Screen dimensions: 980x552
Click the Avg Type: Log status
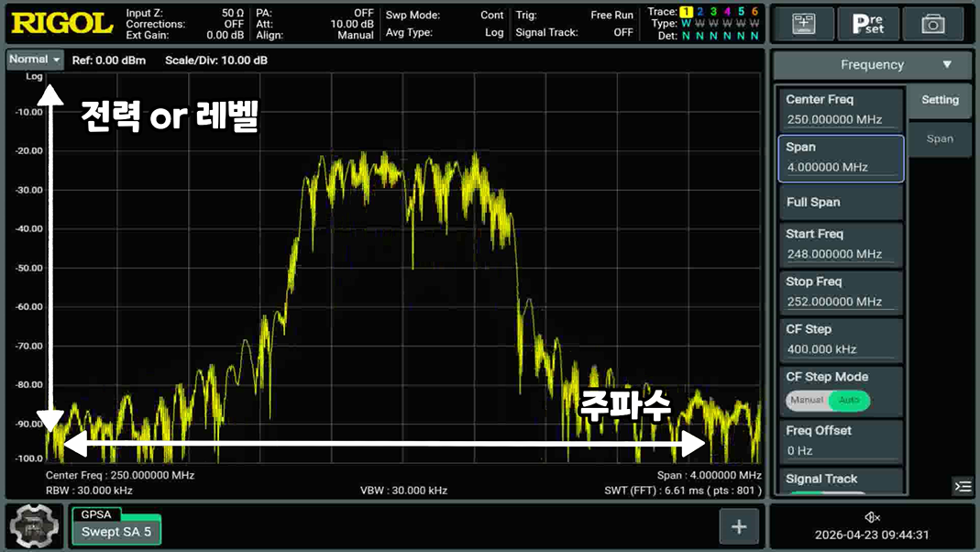pos(445,32)
